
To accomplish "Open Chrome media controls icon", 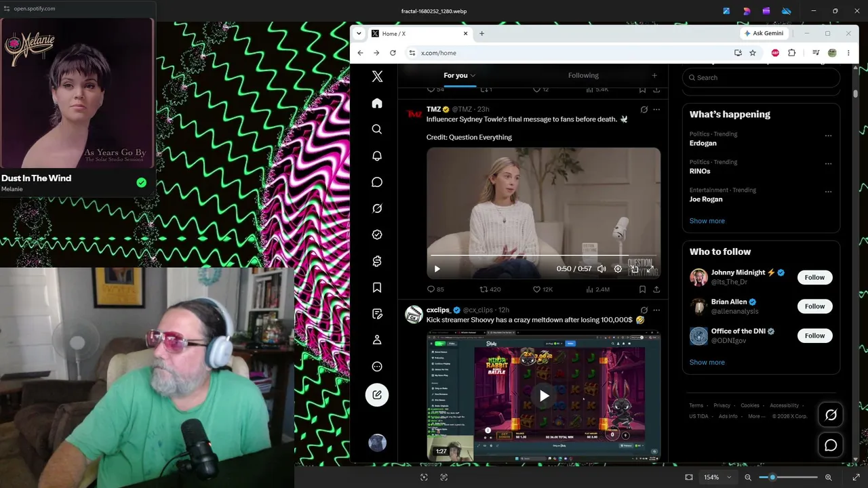I will coord(816,53).
